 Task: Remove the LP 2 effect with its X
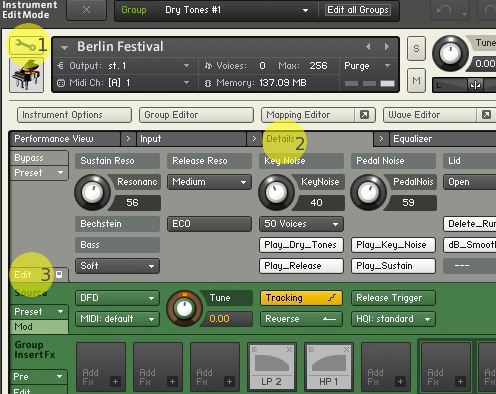click(x=289, y=349)
